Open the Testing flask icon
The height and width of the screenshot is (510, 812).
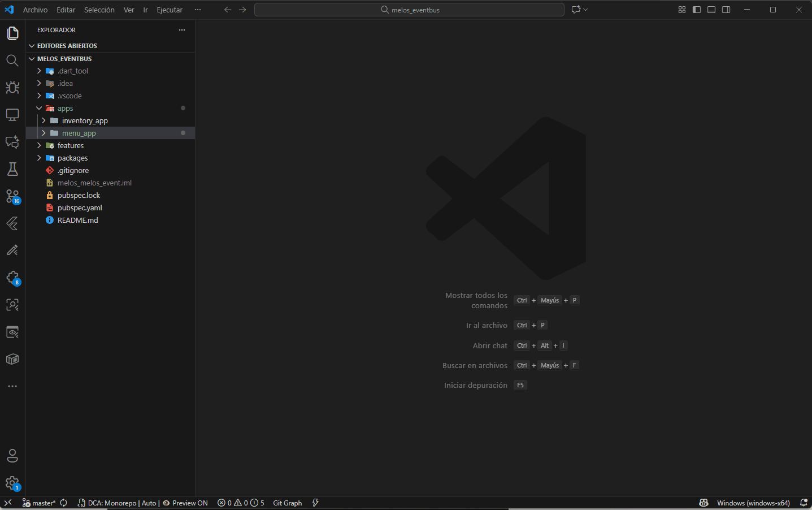12,169
